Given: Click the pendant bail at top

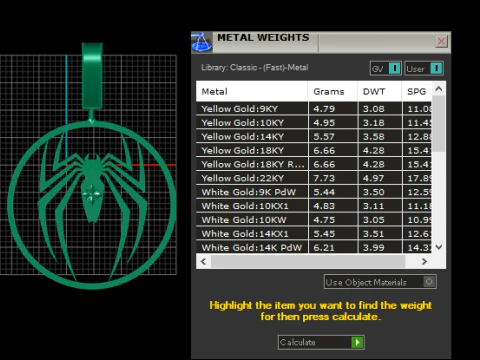Looking at the screenshot, I should point(92,75).
